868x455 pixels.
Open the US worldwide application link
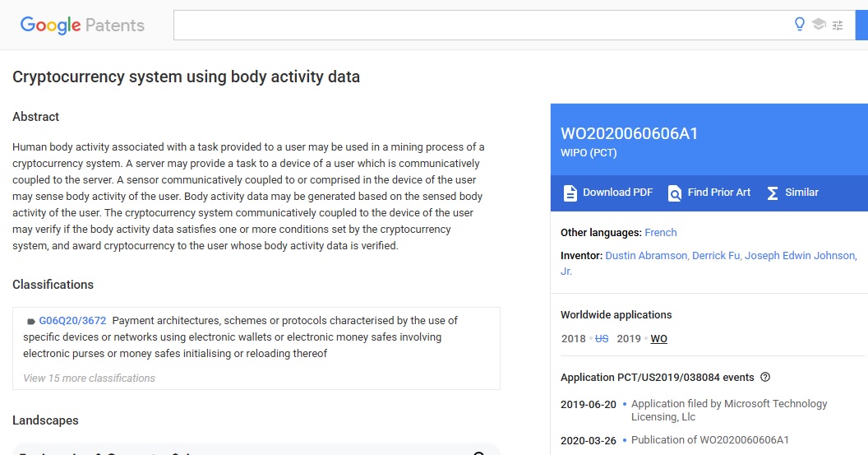[602, 339]
